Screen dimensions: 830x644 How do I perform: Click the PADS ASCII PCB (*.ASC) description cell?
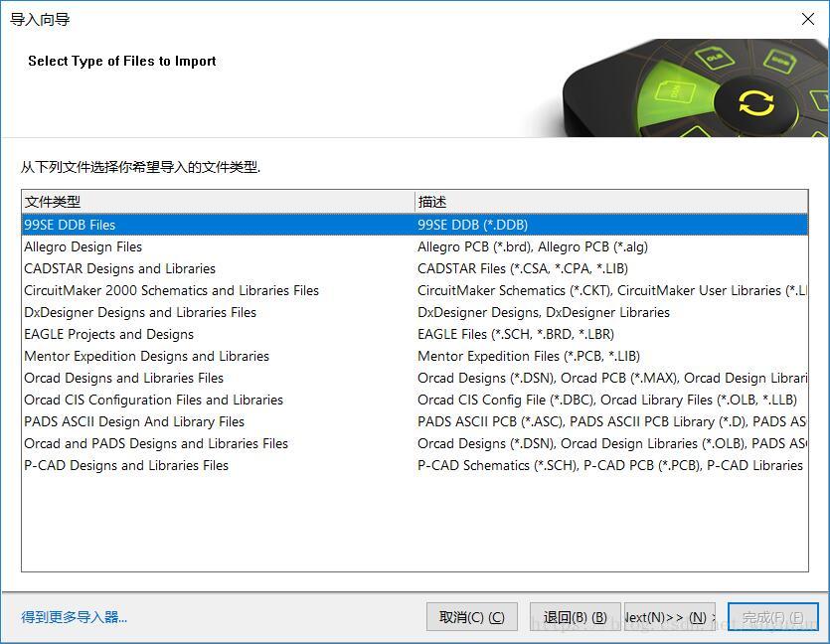612,421
